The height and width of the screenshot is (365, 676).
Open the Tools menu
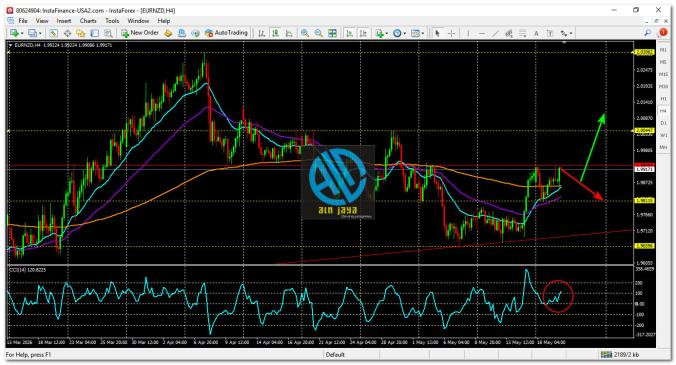[x=112, y=21]
